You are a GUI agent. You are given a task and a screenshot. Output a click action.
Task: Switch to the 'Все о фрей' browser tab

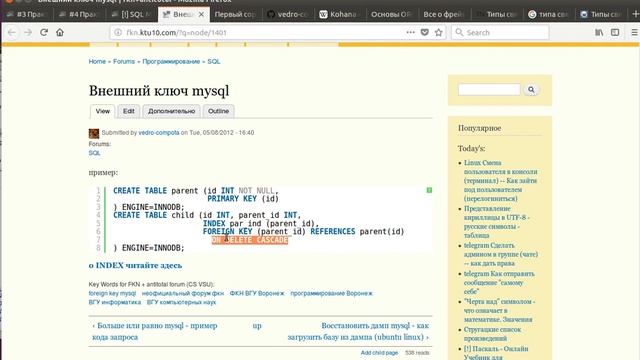coord(443,14)
